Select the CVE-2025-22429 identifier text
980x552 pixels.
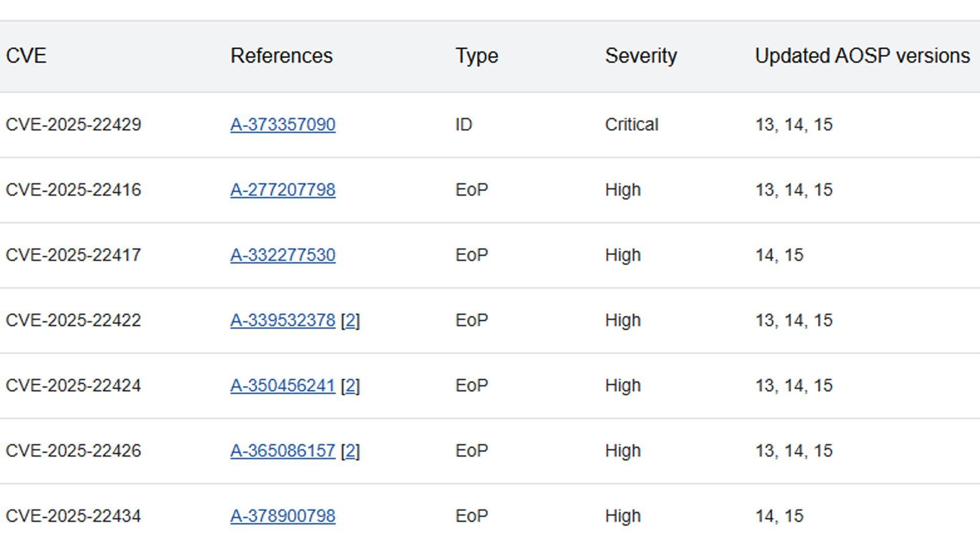(x=74, y=124)
